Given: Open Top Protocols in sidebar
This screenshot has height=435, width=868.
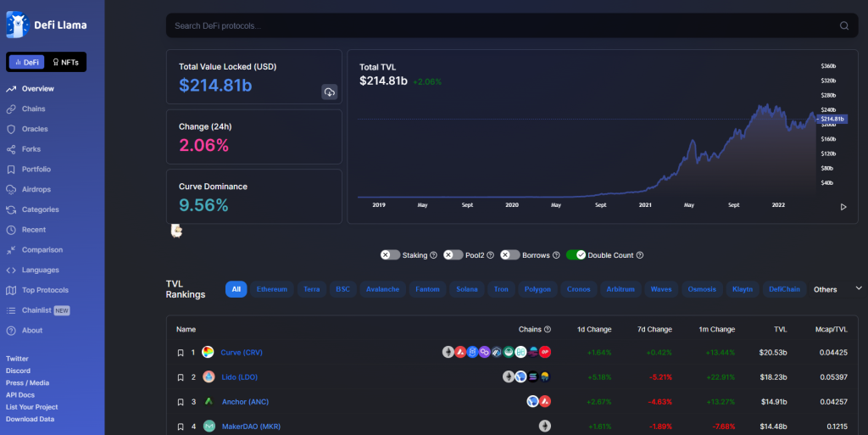Looking at the screenshot, I should [37, 290].
